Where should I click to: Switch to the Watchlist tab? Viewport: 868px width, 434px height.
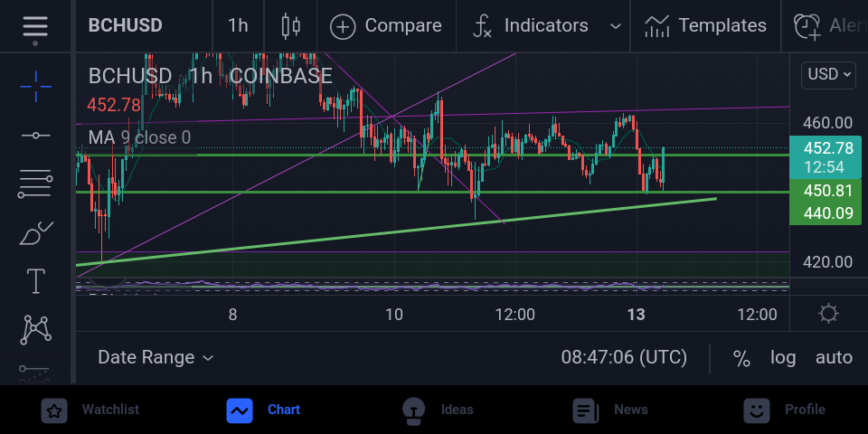point(92,410)
